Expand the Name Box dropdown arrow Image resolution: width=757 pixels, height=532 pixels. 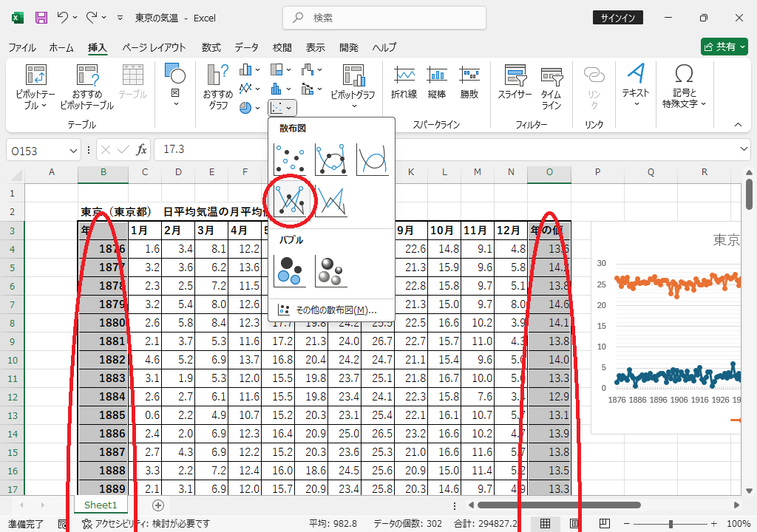pos(73,151)
